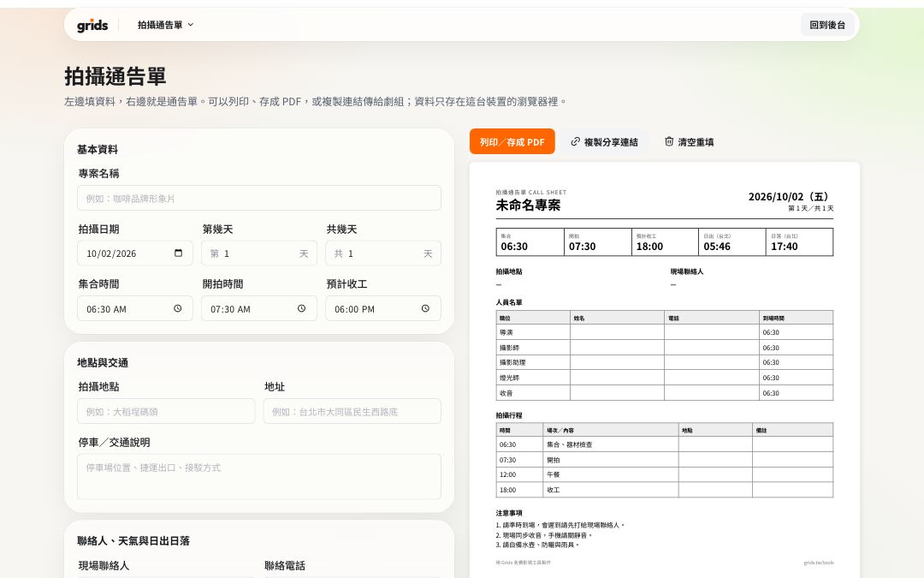Click the 開拍 schedule entry
The image size is (924, 578).
[x=554, y=460]
